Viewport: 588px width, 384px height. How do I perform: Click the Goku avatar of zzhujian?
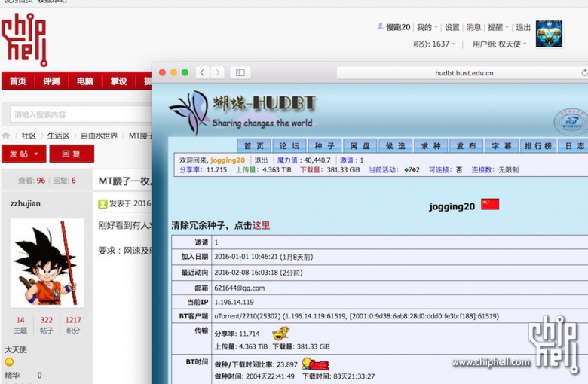tap(47, 263)
